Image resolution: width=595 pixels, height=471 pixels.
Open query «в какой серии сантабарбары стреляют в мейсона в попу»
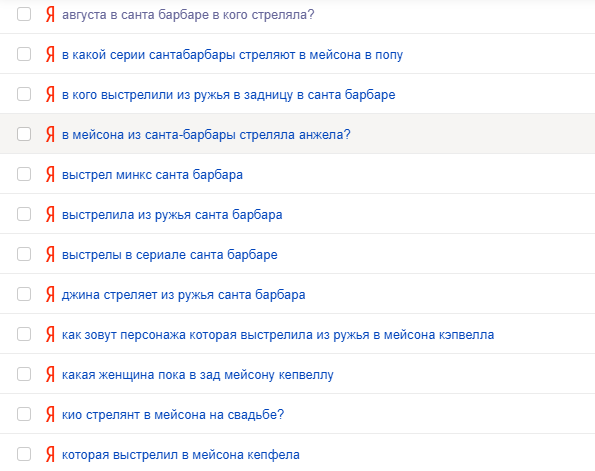coord(232,55)
